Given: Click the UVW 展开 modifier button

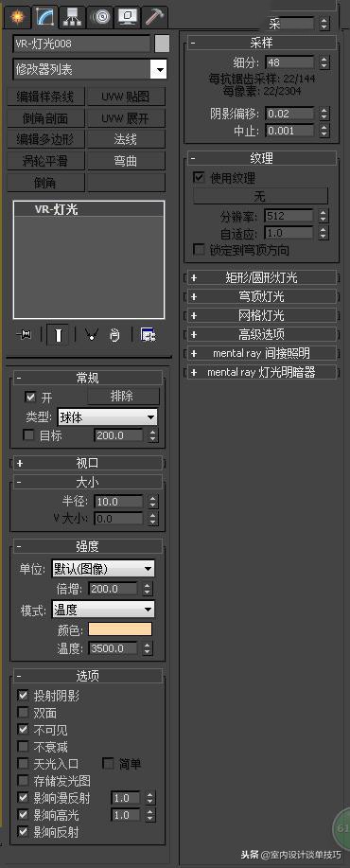Looking at the screenshot, I should pos(126,118).
